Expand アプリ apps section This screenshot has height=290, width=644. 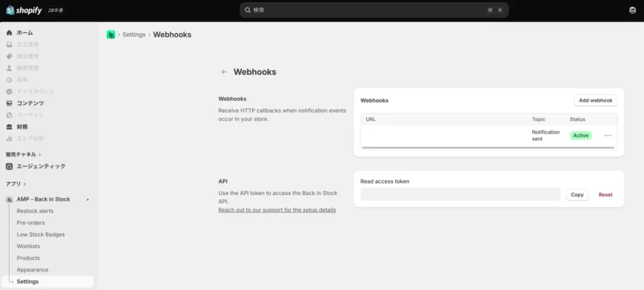(15, 184)
